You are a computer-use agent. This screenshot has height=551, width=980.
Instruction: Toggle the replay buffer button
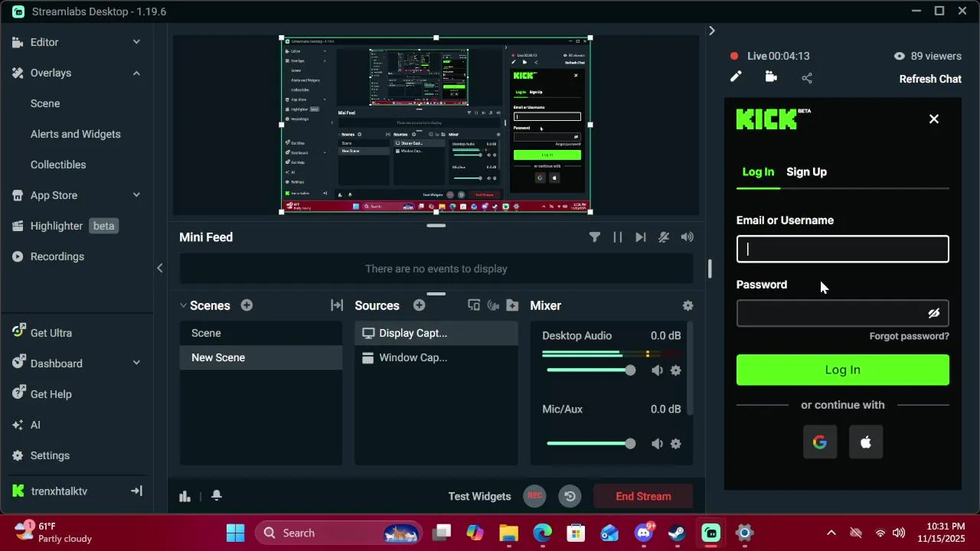(x=570, y=496)
